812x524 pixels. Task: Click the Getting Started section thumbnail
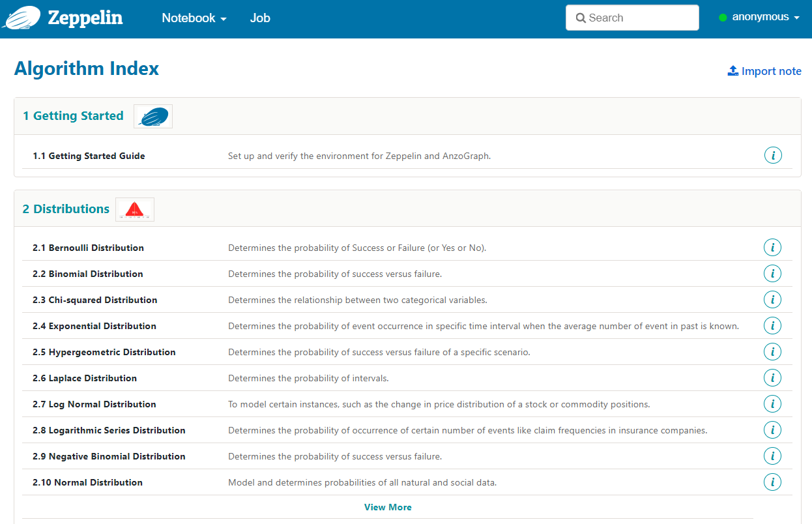[153, 116]
